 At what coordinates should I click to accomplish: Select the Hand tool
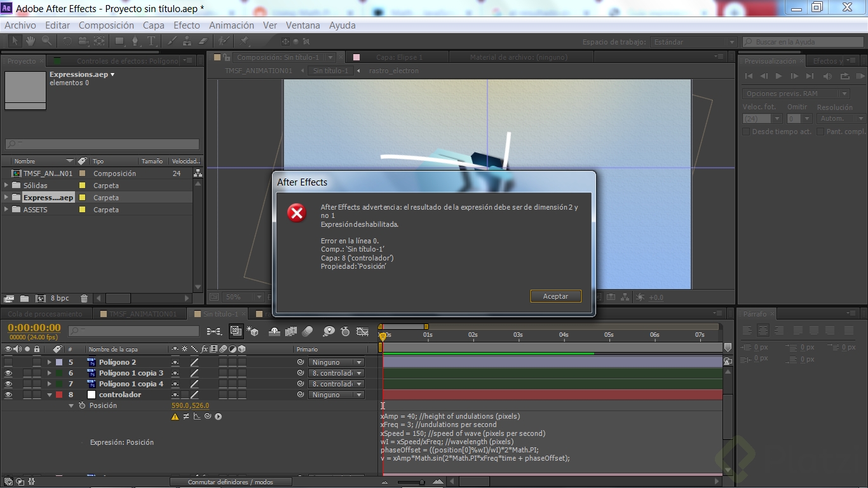pos(31,41)
